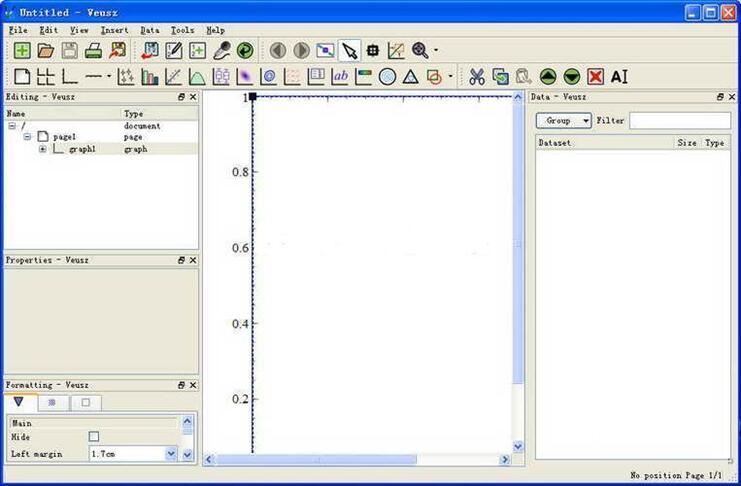Rename the widget using the AI icon
This screenshot has height=486, width=741.
click(x=620, y=77)
